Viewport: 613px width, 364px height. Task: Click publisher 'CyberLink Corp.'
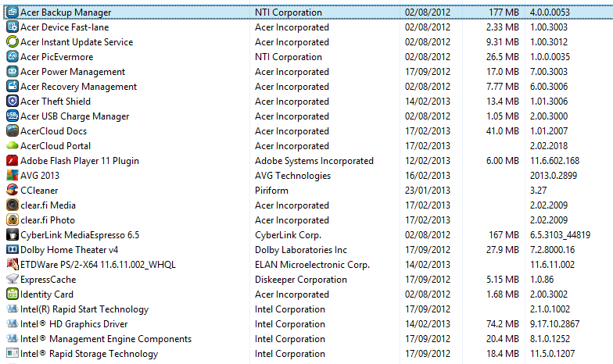pyautogui.click(x=288, y=235)
